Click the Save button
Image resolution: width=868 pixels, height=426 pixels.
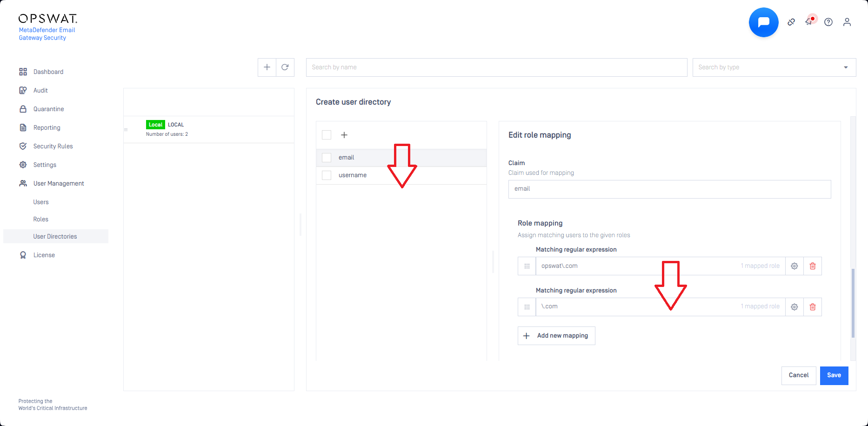834,375
